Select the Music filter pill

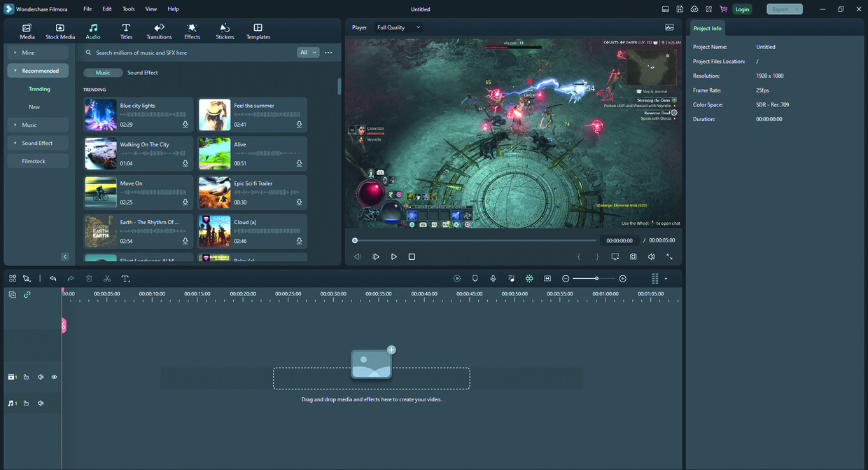(x=103, y=73)
